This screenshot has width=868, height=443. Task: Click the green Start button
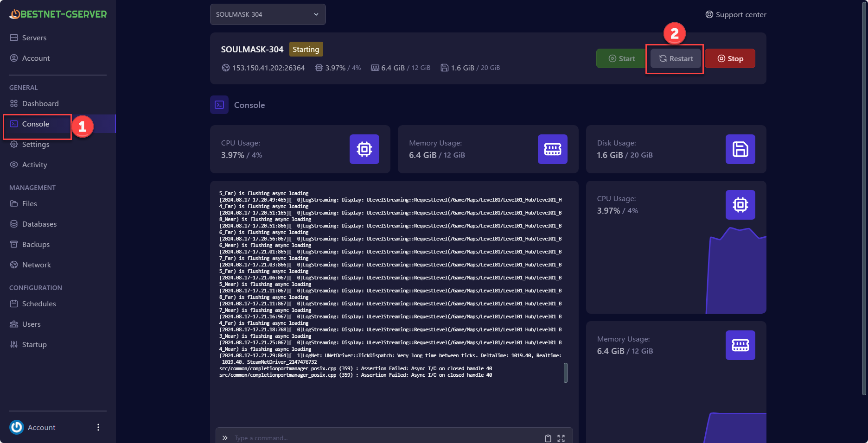click(x=621, y=58)
